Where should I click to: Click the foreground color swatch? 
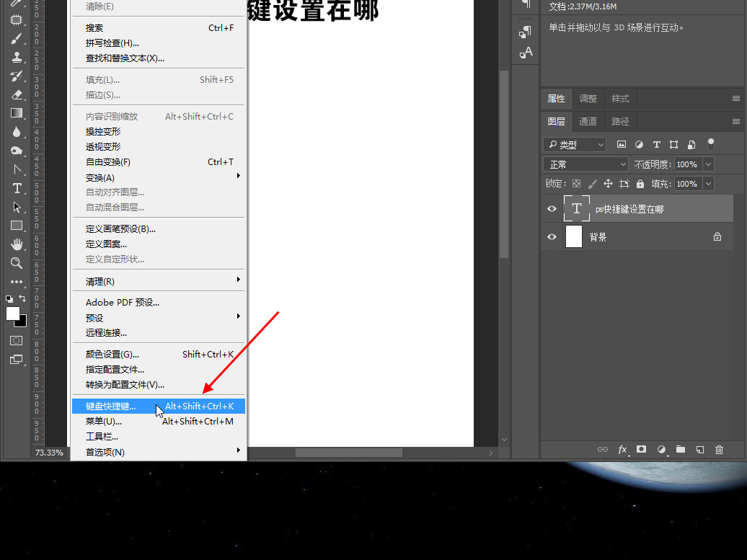tap(12, 314)
